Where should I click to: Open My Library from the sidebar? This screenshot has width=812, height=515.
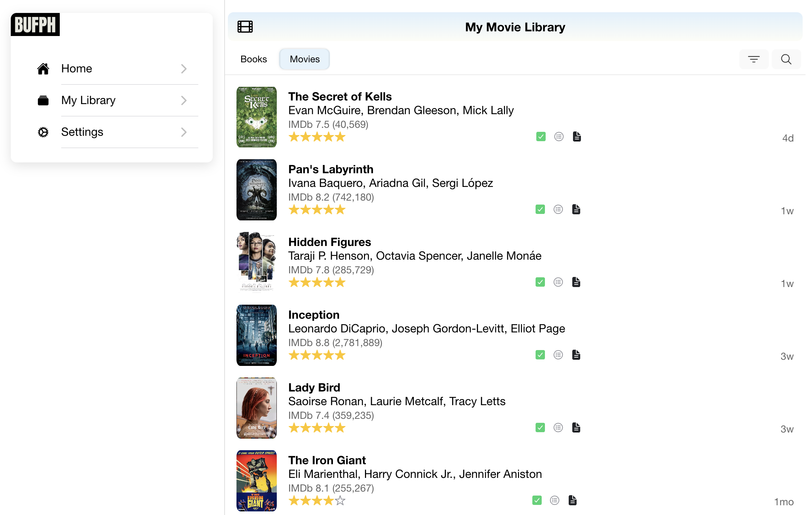pos(88,100)
